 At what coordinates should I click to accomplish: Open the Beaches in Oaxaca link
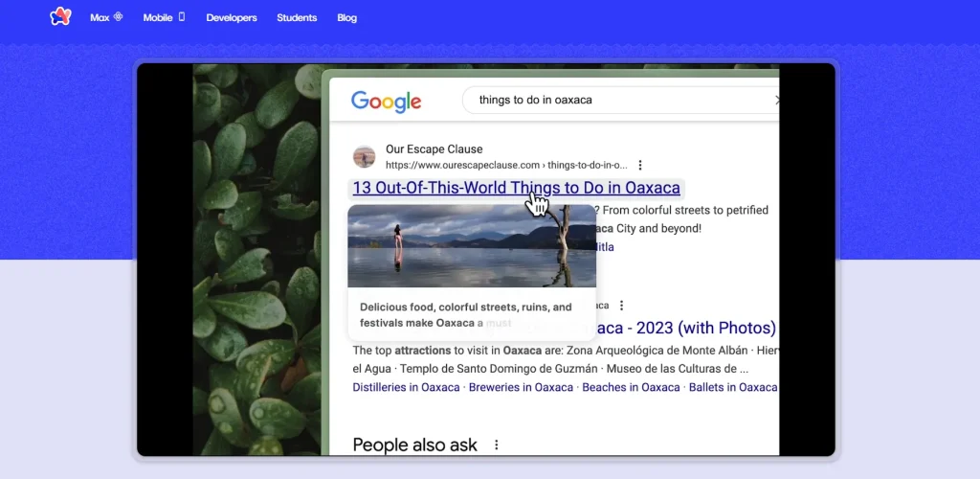(631, 387)
